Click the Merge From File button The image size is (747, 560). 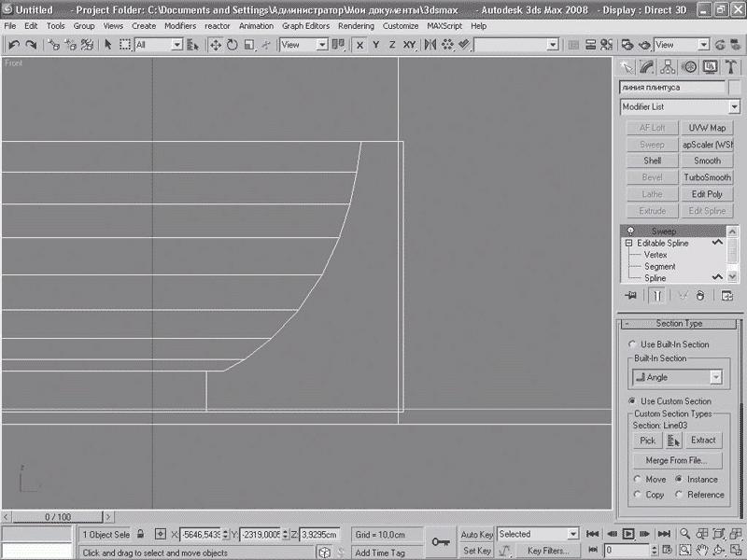click(x=677, y=460)
